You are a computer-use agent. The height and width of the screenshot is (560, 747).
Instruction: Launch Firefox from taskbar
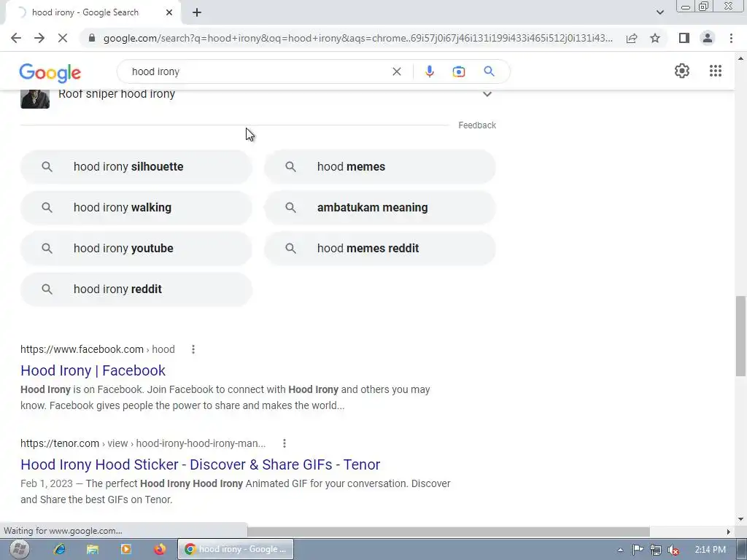point(160,549)
